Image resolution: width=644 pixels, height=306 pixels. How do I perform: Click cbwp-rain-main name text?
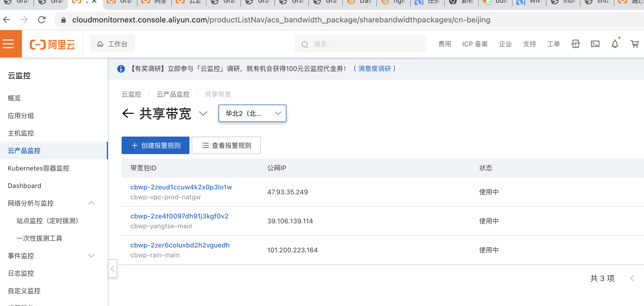click(155, 255)
